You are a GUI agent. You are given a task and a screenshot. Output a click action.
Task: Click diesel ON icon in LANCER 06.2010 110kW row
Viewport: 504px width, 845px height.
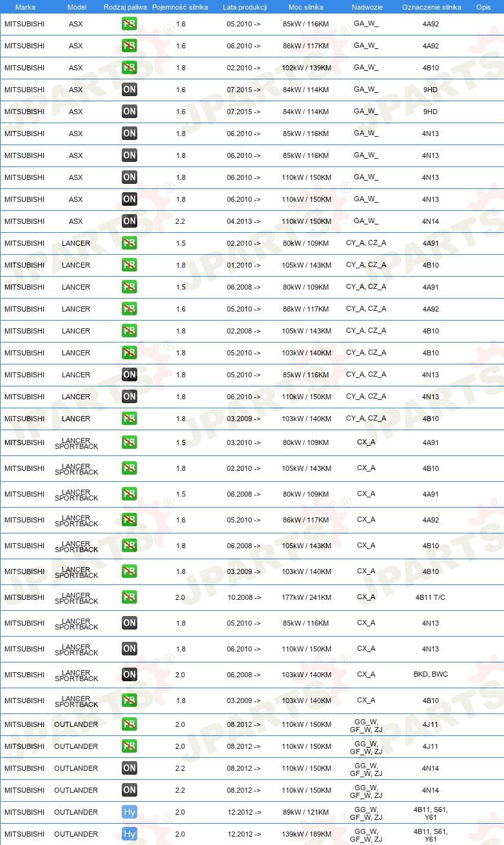[x=130, y=397]
